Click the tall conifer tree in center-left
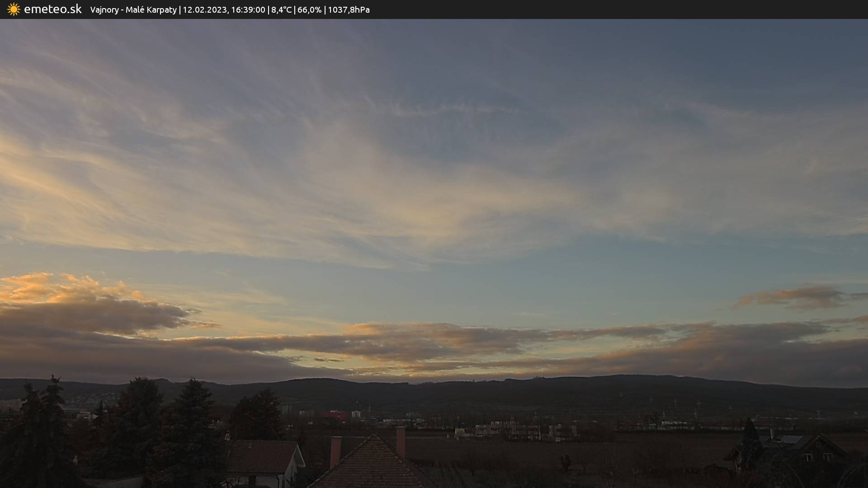The image size is (868, 488). click(192, 425)
